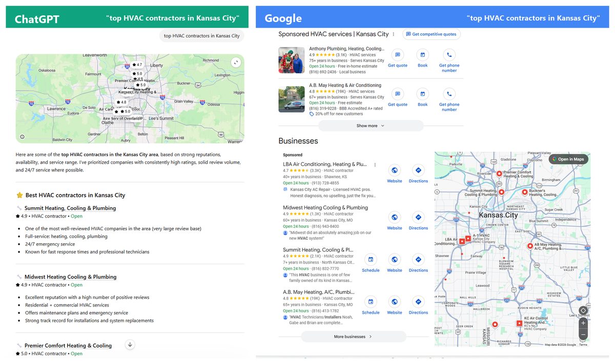
Task: Open A.B. May Heating & Air Conditioning title
Action: click(x=345, y=85)
